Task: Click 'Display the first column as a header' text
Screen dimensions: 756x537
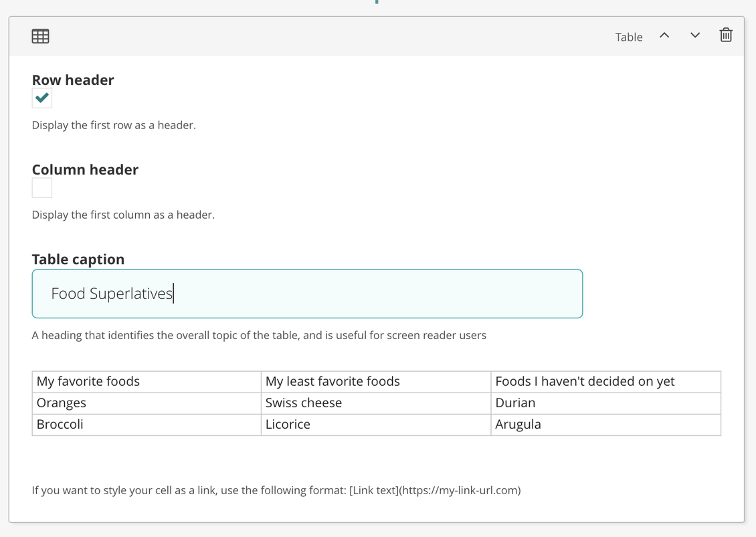Action: coord(123,215)
